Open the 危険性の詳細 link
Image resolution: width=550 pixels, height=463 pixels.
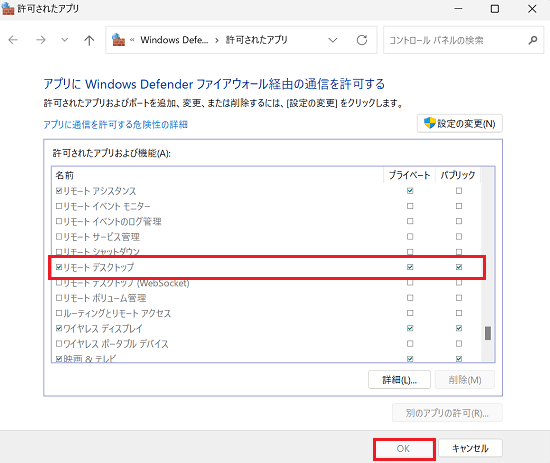coord(115,125)
